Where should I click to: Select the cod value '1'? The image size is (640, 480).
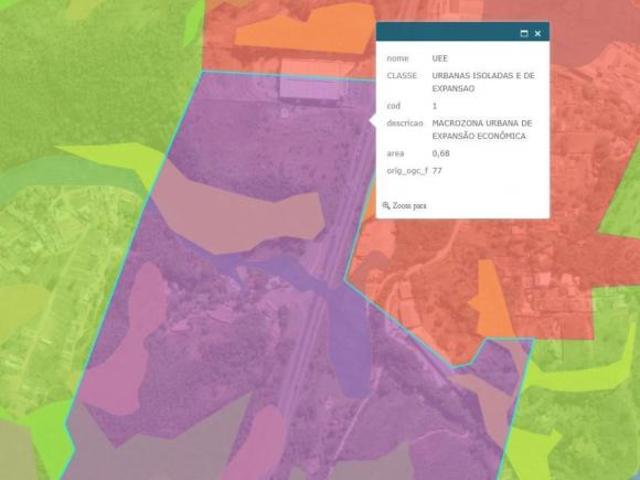435,106
